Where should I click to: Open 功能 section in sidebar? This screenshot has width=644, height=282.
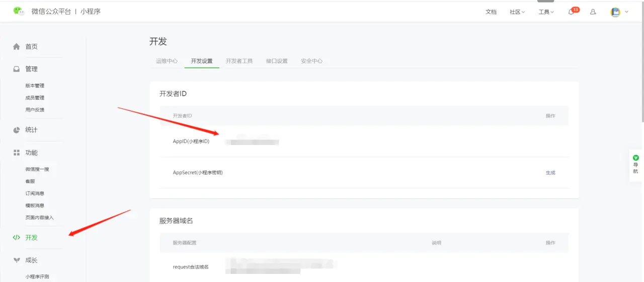[31, 153]
